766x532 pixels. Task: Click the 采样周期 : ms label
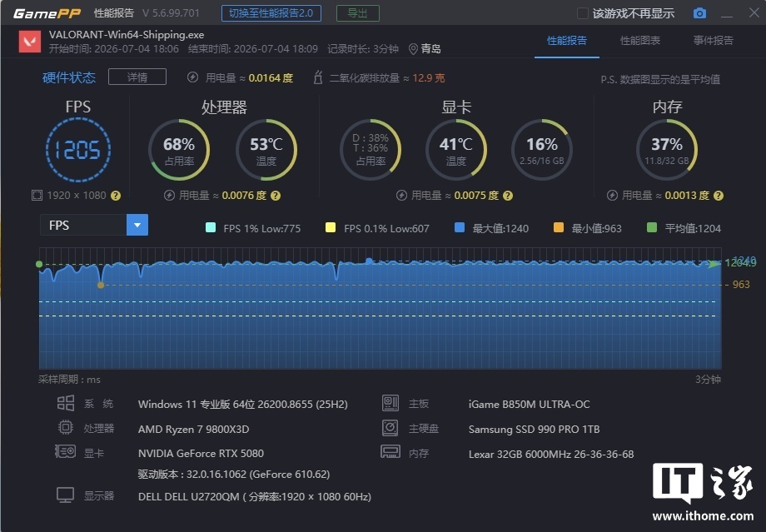click(69, 379)
